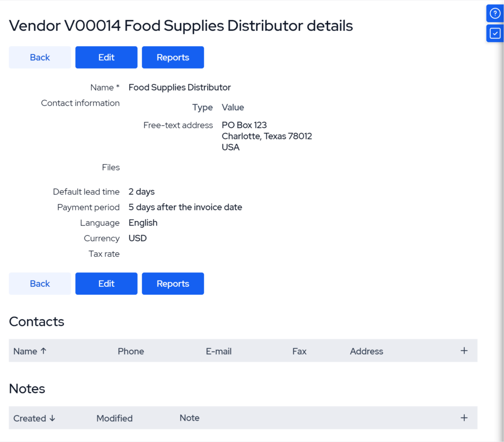
Task: Select the E-mail column header
Action: [x=219, y=352]
